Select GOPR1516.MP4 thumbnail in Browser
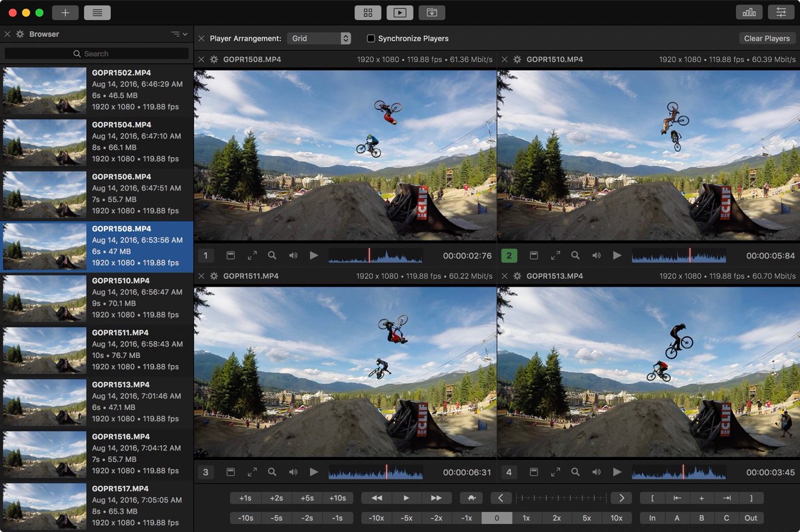 (45, 454)
